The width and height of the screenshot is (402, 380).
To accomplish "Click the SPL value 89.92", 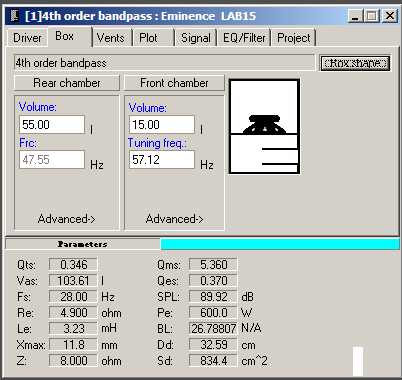I will (213, 297).
